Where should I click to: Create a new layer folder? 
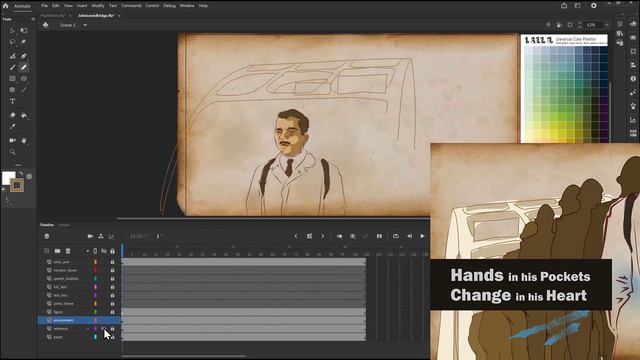58,251
